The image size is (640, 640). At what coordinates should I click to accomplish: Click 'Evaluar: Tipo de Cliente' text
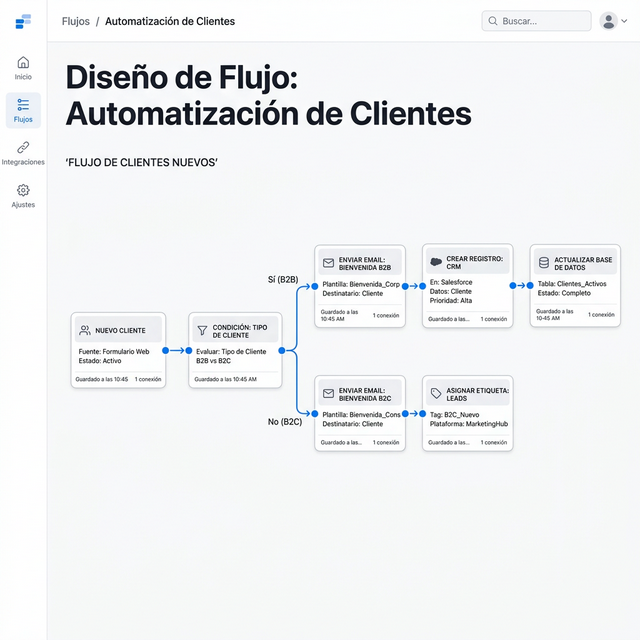pos(231,351)
